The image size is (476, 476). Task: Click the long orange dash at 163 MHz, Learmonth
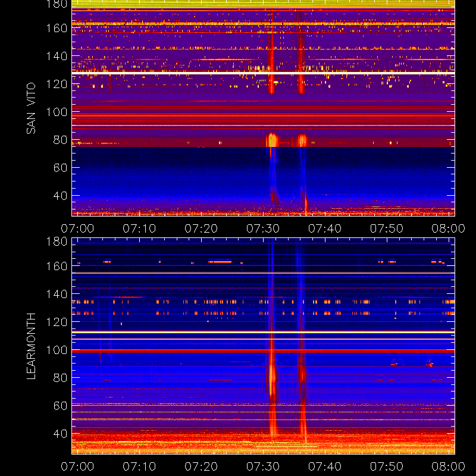click(220, 262)
